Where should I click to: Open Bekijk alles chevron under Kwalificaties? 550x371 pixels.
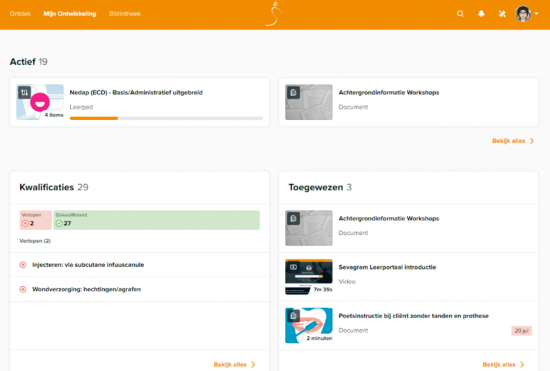(253, 365)
